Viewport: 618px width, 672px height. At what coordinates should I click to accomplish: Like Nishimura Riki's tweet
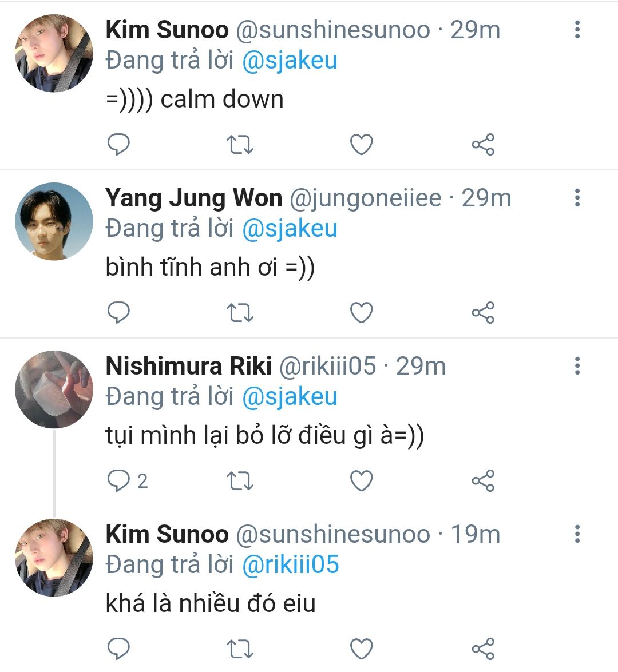[361, 481]
